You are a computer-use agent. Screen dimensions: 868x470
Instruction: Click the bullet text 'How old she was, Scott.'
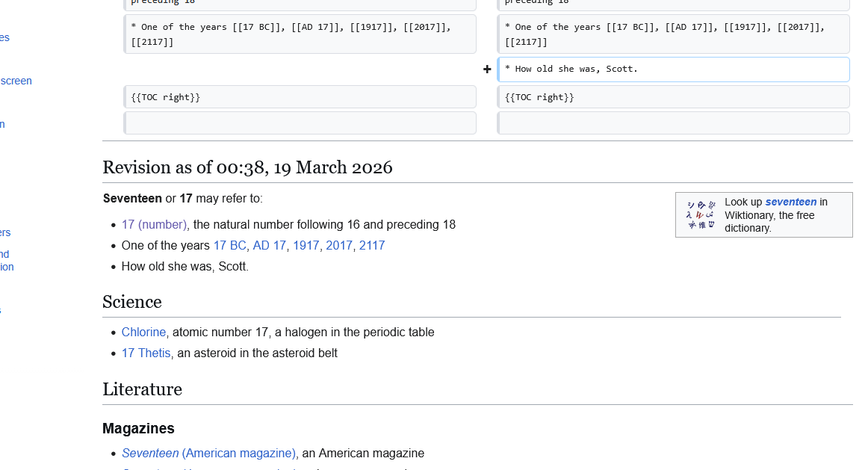pos(185,267)
